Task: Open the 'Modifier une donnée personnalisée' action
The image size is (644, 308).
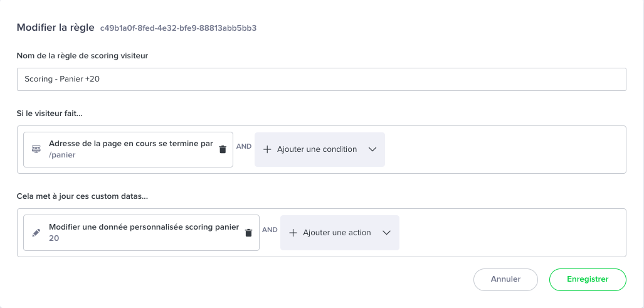Action: 141,233
